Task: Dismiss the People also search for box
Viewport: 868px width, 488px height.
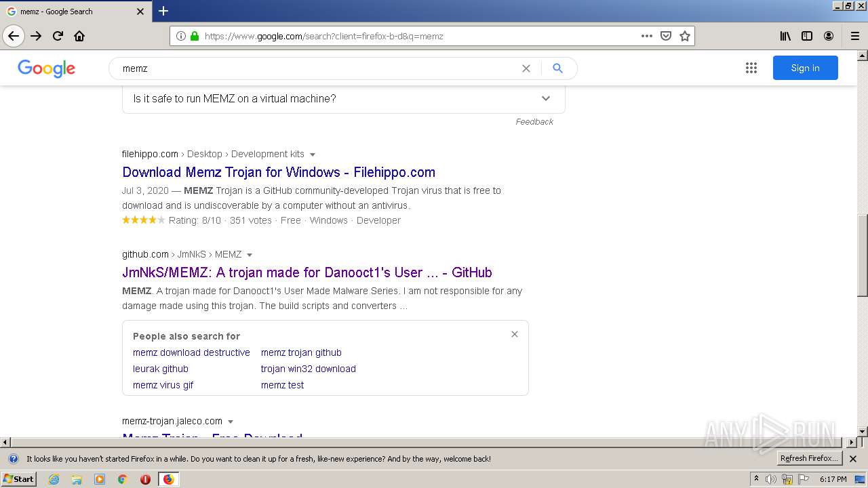Action: pos(515,334)
